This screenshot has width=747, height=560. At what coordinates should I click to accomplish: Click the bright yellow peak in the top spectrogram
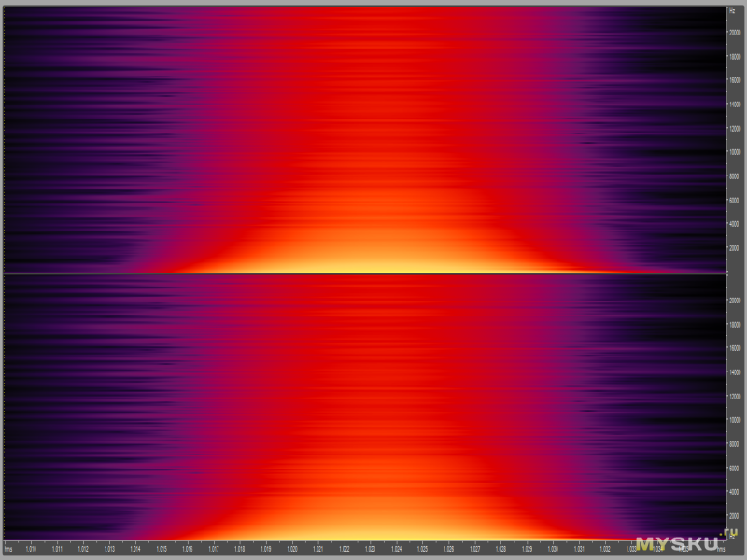click(x=373, y=261)
